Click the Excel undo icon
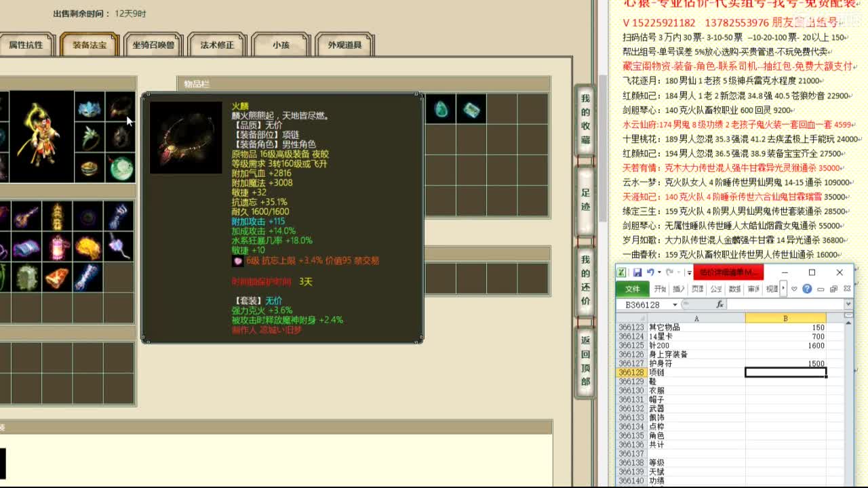 pyautogui.click(x=651, y=272)
